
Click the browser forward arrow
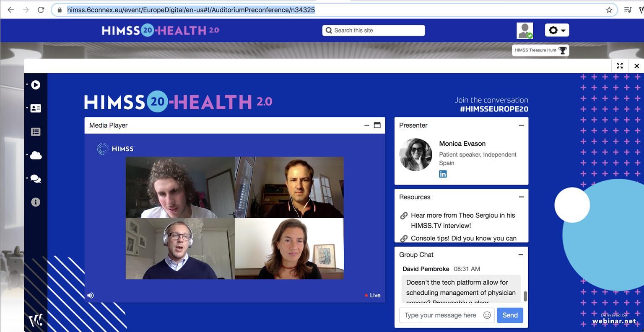tap(26, 10)
